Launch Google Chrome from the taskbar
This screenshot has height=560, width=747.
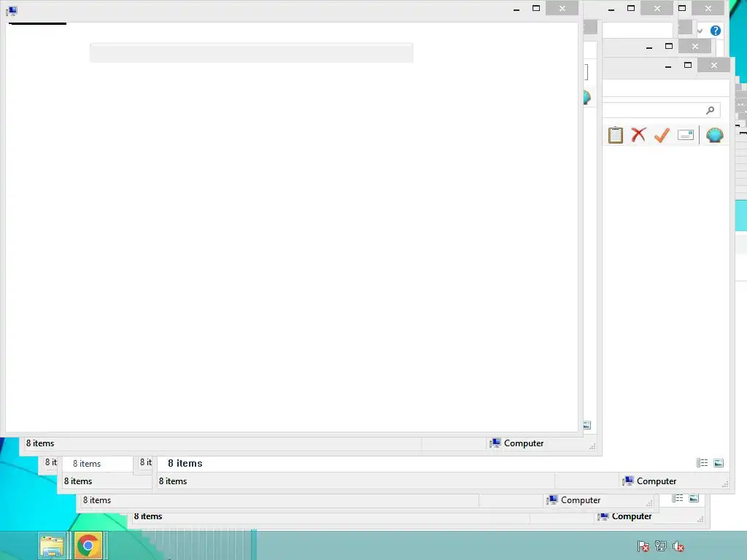88,545
